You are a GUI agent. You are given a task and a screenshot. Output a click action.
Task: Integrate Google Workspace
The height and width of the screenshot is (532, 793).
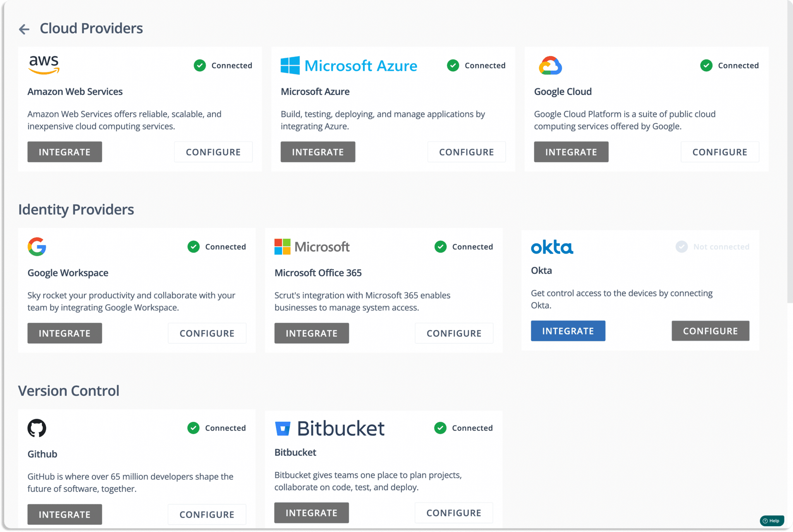65,333
